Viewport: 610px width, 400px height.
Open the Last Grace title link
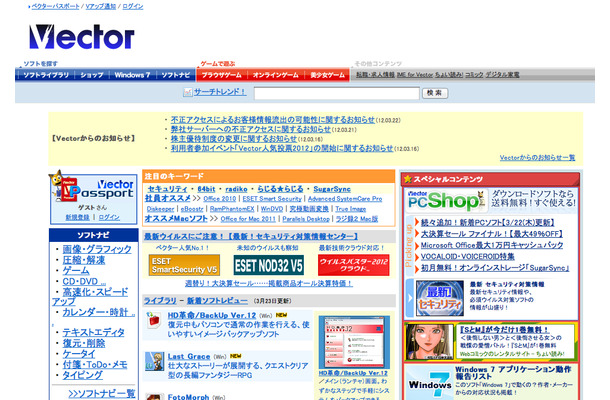pyautogui.click(x=189, y=356)
